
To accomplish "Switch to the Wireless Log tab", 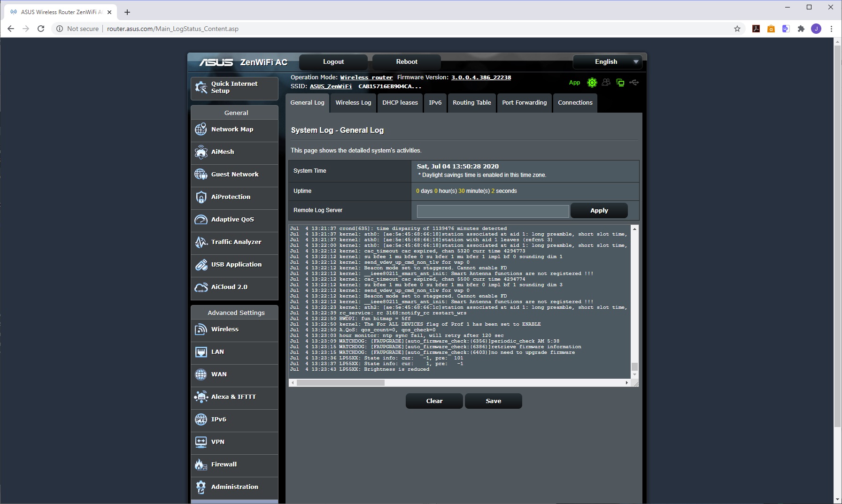I will click(x=353, y=103).
